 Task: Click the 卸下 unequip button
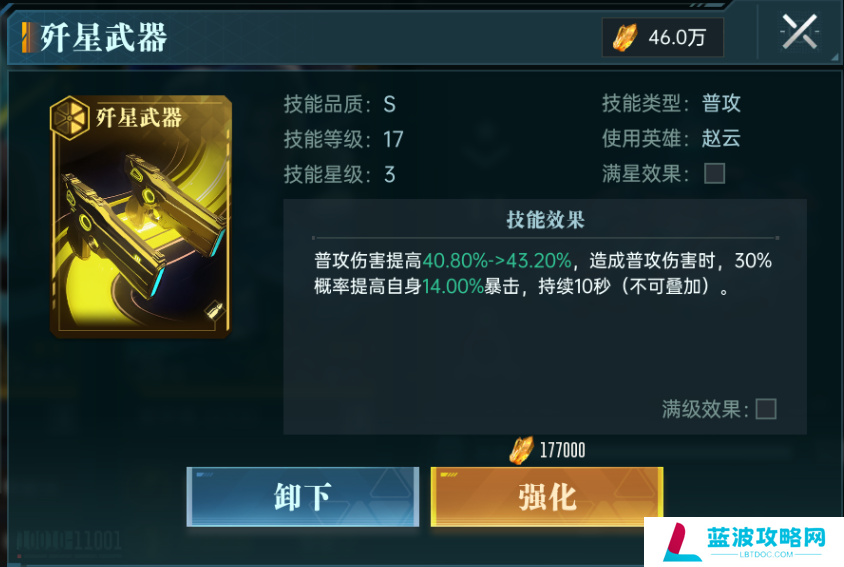pos(303,496)
